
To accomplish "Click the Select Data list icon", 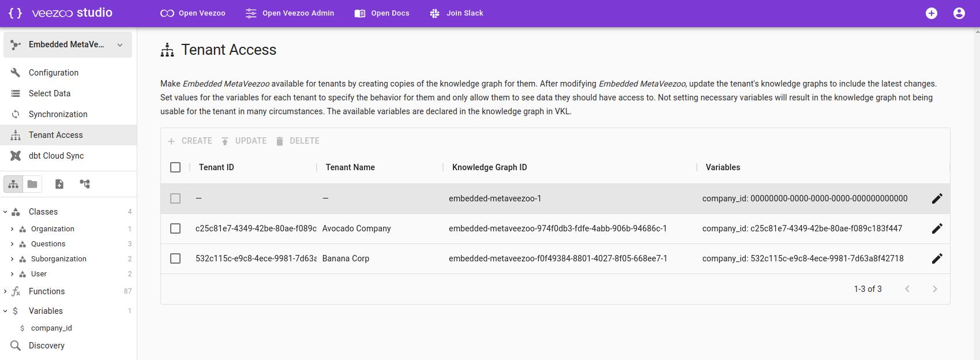I will (16, 93).
